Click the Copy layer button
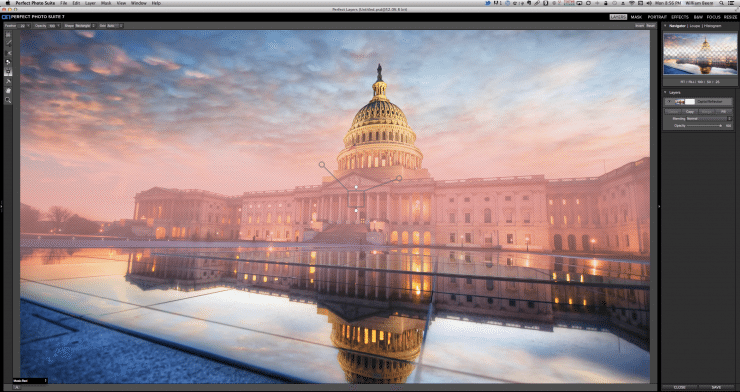 (x=690, y=112)
